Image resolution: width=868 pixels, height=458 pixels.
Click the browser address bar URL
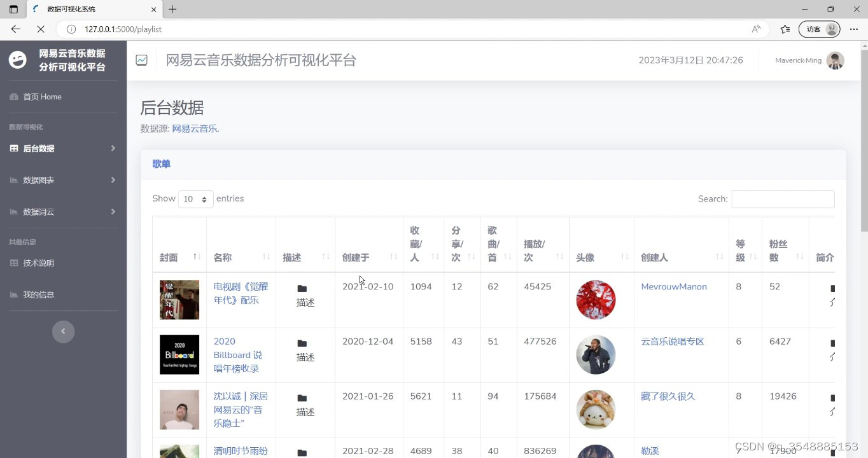coord(123,29)
